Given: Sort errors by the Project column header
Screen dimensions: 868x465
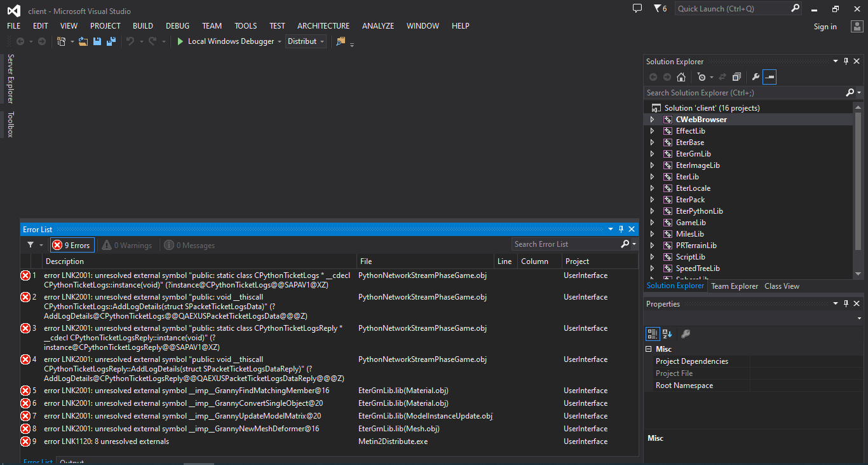Looking at the screenshot, I should [599, 261].
